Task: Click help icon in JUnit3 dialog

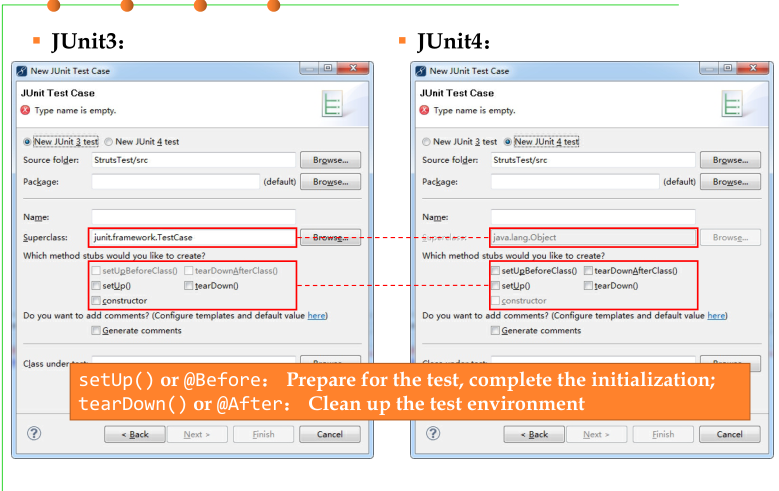Action: (34, 433)
